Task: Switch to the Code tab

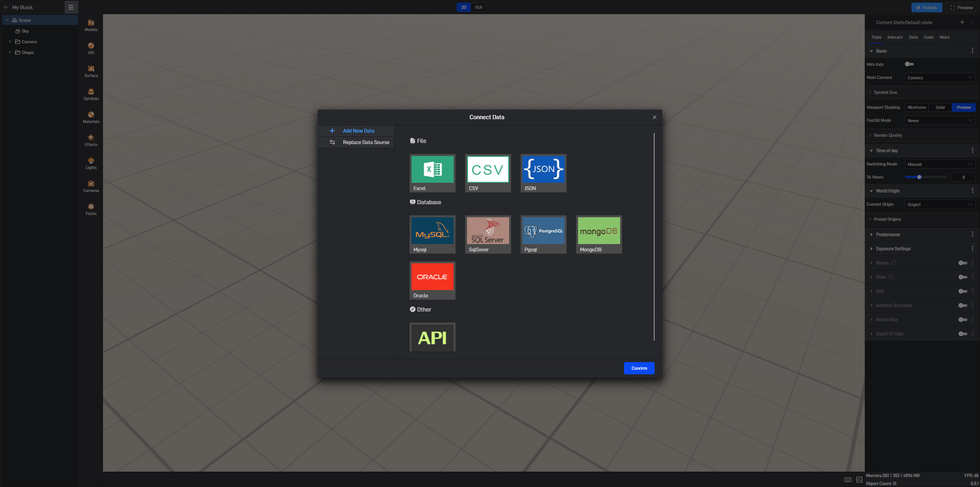Action: tap(929, 37)
